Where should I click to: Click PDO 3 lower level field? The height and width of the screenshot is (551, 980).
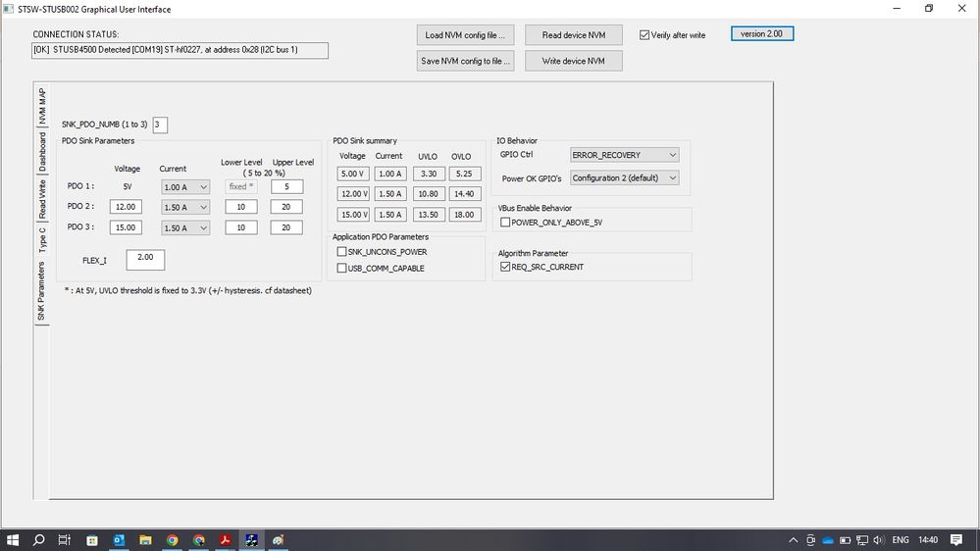click(x=240, y=227)
